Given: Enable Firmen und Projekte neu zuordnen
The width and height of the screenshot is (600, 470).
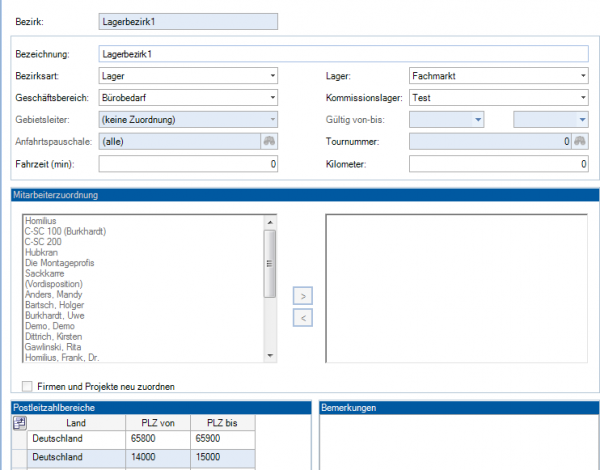Looking at the screenshot, I should [x=27, y=386].
